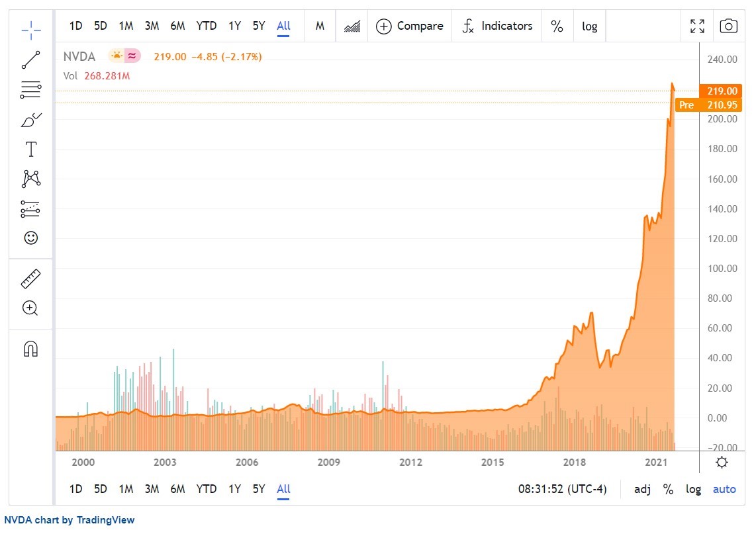Open the chart patterns tool

31,179
